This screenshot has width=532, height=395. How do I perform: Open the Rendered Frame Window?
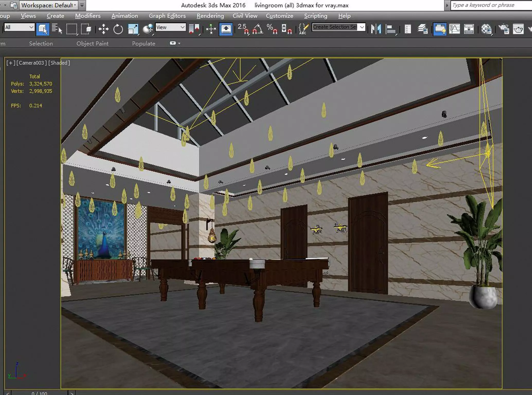pyautogui.click(x=518, y=29)
